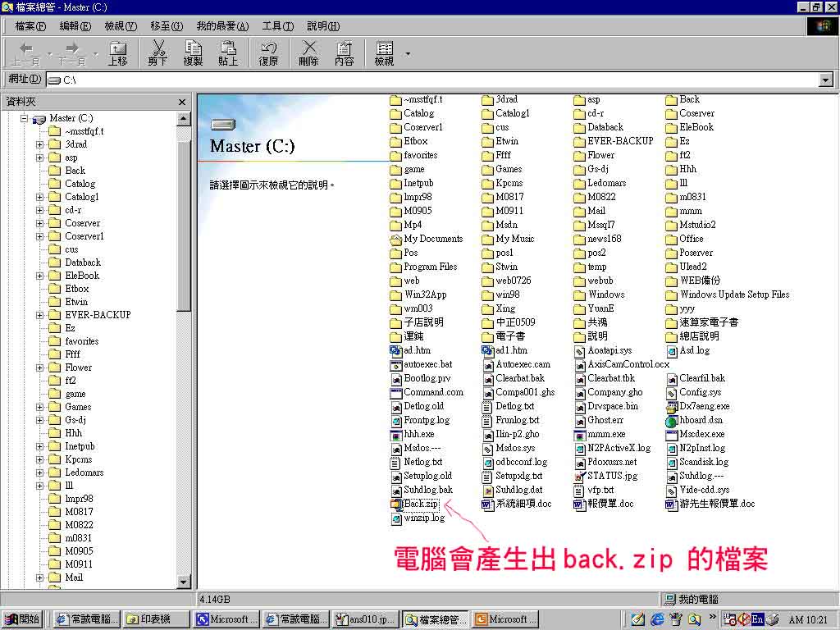Expand the EVER-BACKUP tree node
Viewport: 840px width, 630px height.
pos(39,315)
